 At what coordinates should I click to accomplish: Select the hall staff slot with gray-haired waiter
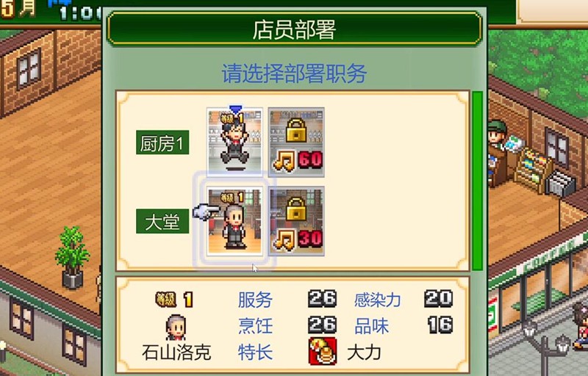point(235,221)
